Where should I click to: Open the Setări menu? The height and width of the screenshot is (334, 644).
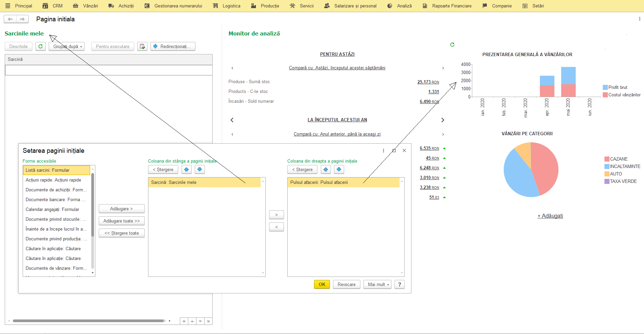[533, 6]
